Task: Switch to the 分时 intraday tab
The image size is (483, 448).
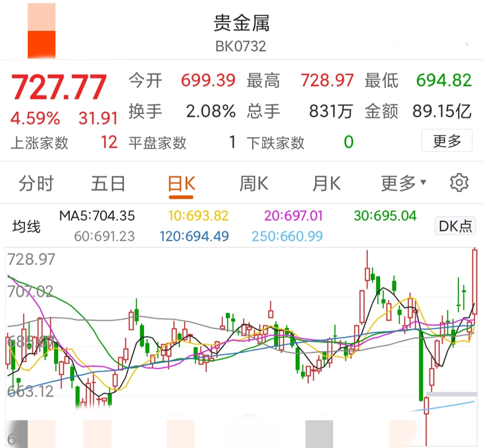Action: tap(36, 182)
